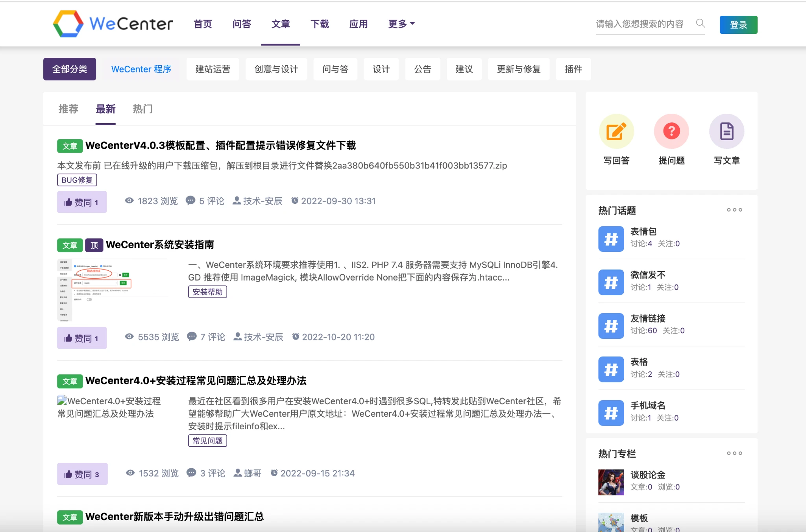Click 赞同 1 thumbs-up on V4.0.3 article
806x532 pixels.
[x=82, y=202]
